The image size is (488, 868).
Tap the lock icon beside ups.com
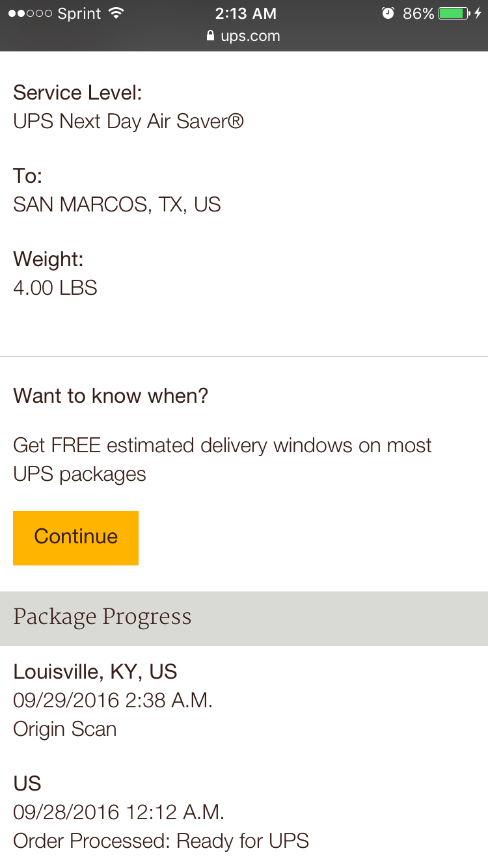[210, 36]
